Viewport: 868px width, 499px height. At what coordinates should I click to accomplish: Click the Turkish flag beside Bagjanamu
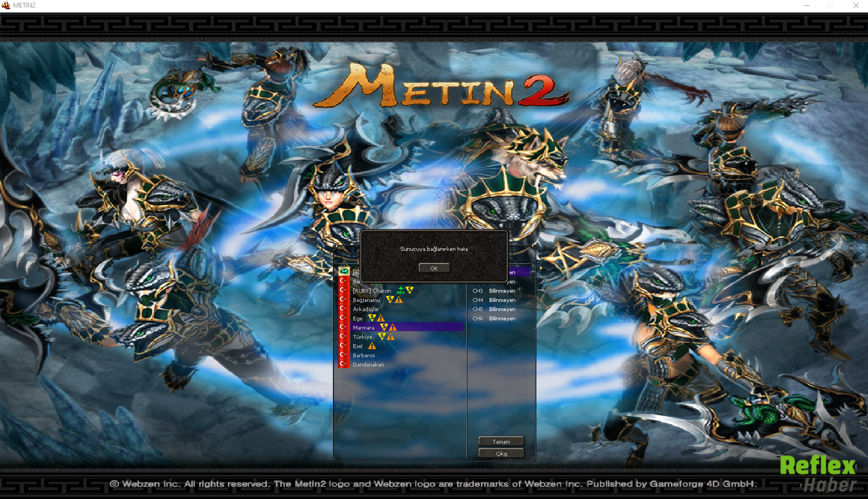[x=344, y=300]
